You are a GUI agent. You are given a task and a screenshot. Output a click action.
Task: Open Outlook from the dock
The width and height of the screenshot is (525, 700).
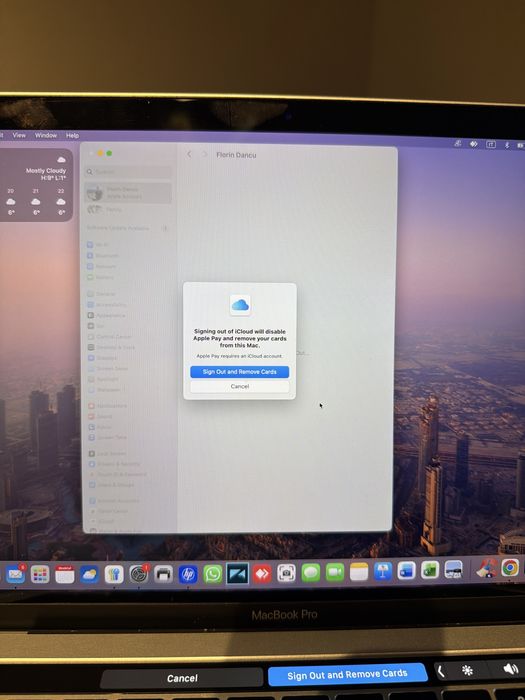(x=406, y=571)
